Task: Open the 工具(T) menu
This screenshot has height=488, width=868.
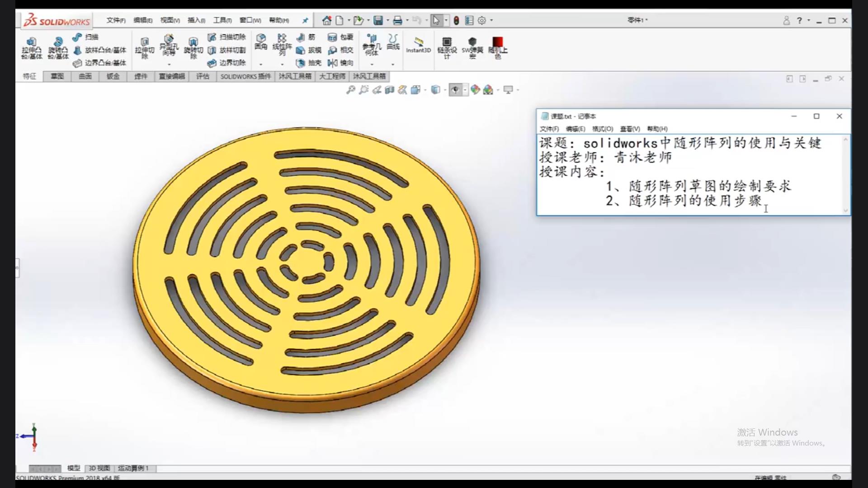Action: pyautogui.click(x=222, y=20)
